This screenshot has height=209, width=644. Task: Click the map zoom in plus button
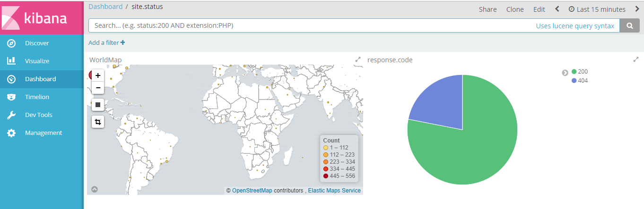(x=98, y=75)
